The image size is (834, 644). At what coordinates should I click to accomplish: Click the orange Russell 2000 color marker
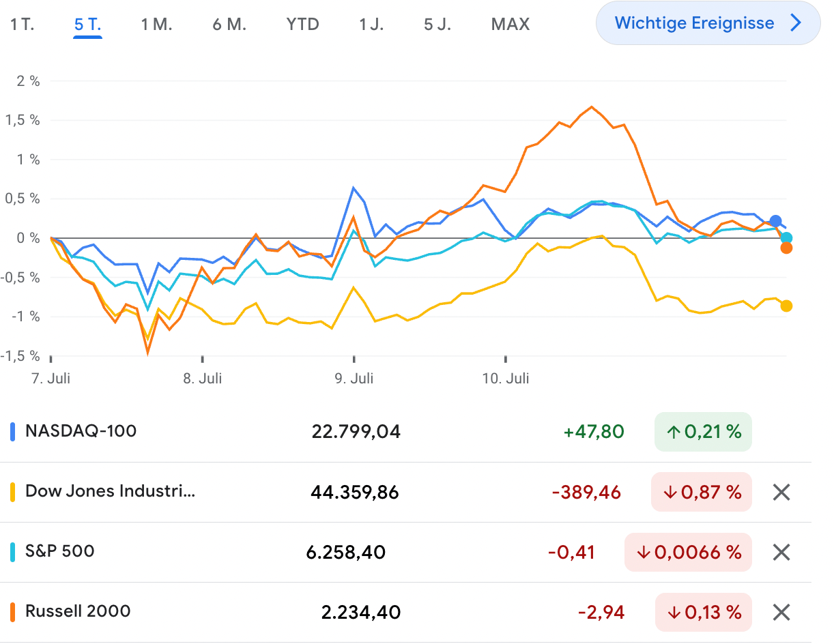click(x=13, y=612)
